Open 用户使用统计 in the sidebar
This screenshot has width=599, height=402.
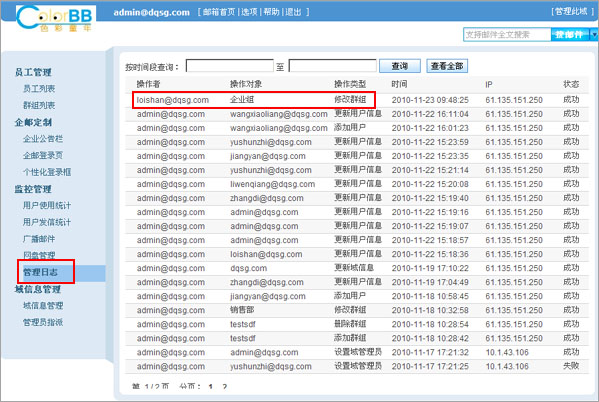coord(47,205)
